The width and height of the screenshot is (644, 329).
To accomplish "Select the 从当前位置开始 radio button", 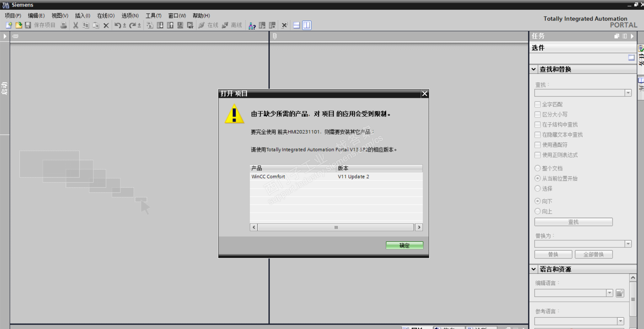I will (x=538, y=178).
